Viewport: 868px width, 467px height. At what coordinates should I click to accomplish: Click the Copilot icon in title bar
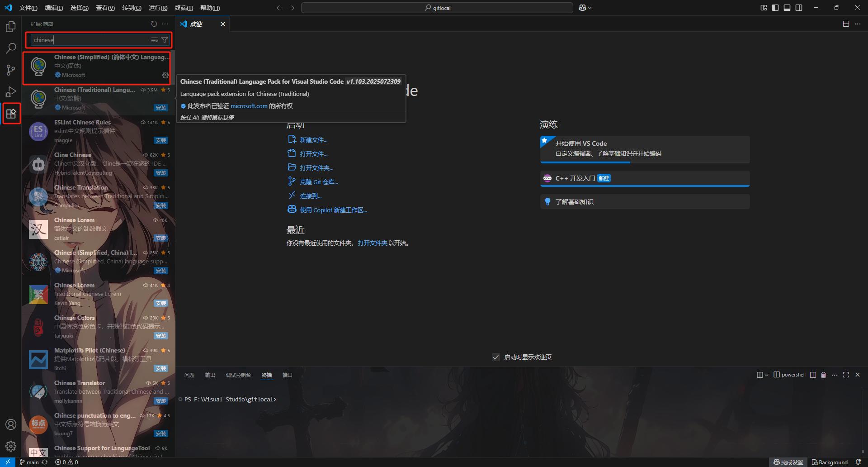point(582,8)
